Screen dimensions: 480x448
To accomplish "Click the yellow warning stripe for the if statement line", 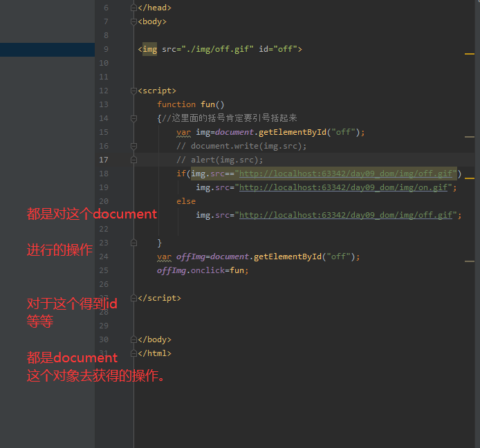I will (470, 178).
